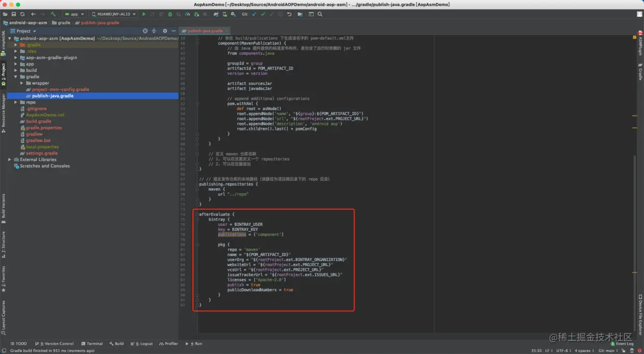644x354 pixels.
Task: Open the TODO tool window tab
Action: (x=19, y=344)
